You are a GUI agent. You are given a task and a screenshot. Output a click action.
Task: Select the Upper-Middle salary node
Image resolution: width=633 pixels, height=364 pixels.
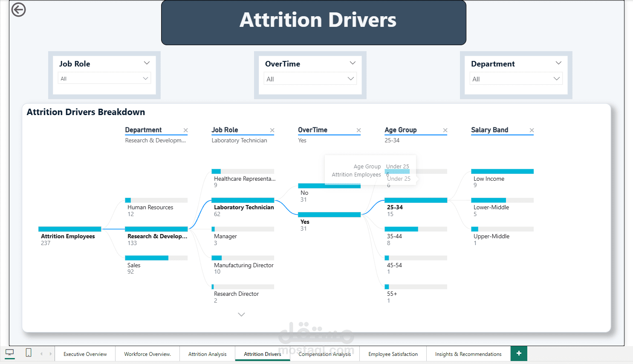[x=503, y=236]
